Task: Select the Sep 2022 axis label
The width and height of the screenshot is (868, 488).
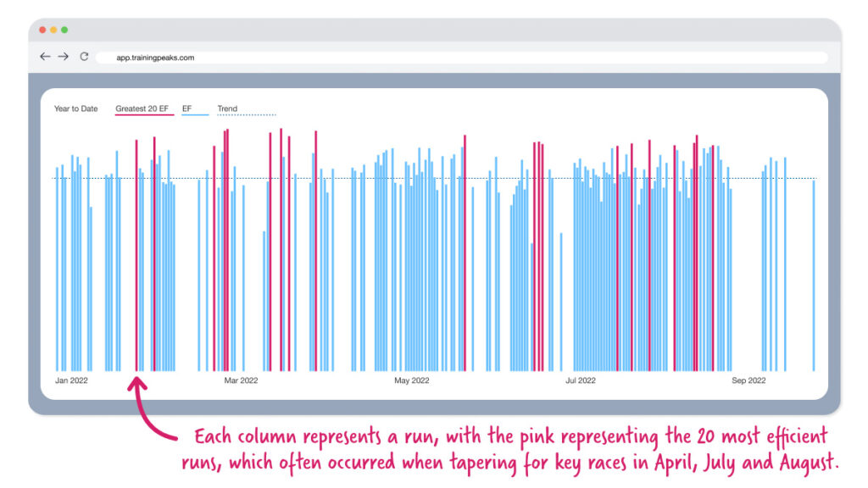Action: coord(748,381)
